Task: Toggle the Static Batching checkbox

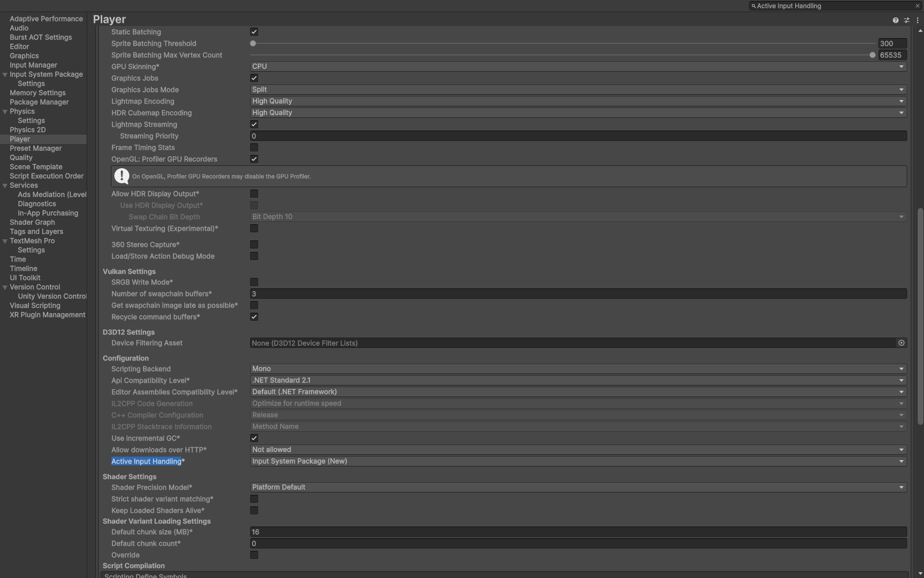Action: pyautogui.click(x=254, y=32)
